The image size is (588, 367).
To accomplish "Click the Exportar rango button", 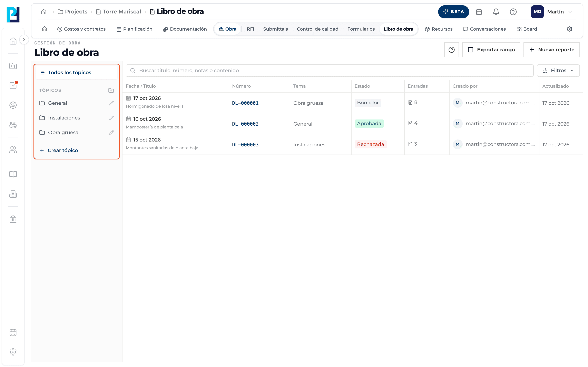I will [x=491, y=50].
